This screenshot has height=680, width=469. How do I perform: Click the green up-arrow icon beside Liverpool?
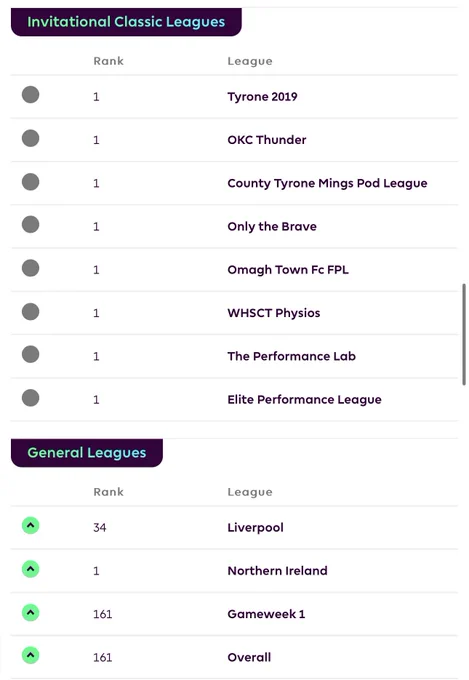tap(30, 525)
